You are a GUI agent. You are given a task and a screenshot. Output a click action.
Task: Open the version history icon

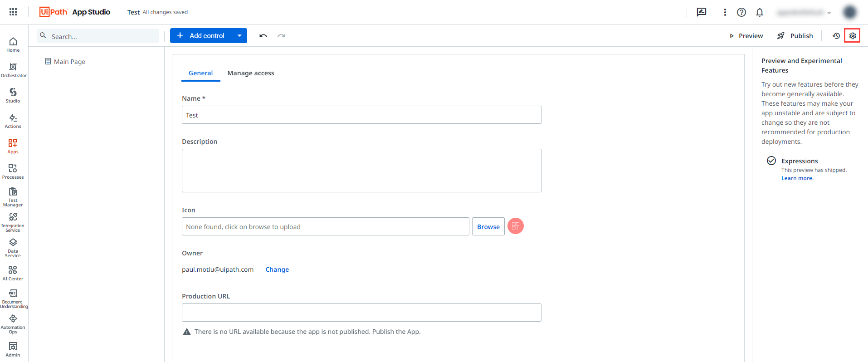[x=836, y=36]
